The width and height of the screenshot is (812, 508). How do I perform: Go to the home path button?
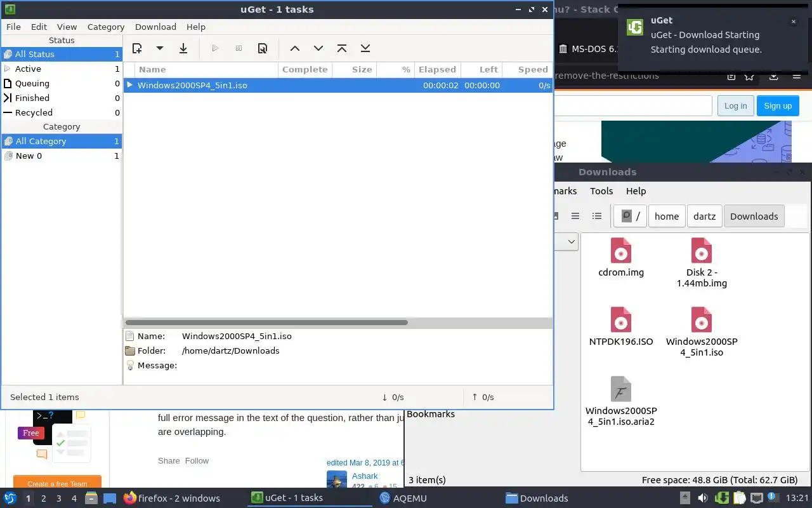point(667,216)
